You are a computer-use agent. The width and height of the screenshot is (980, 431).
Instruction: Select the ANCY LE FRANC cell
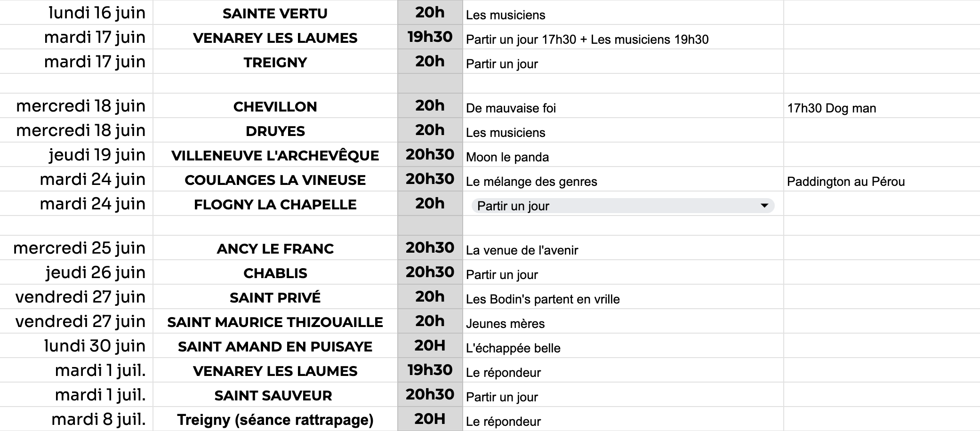coord(275,248)
